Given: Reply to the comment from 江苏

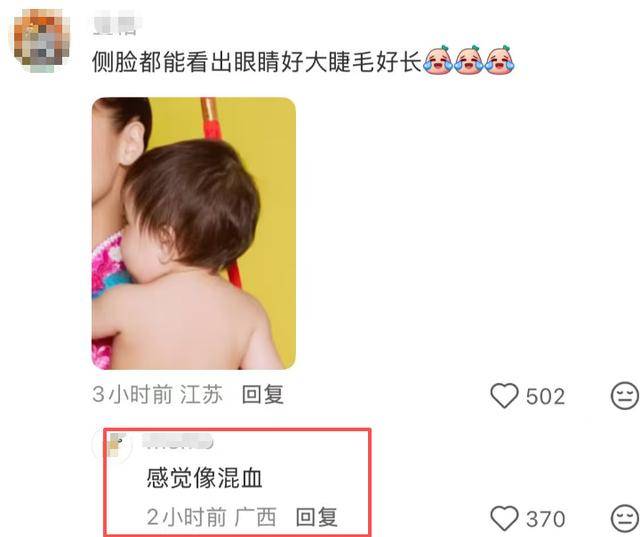Looking at the screenshot, I should tap(262, 395).
